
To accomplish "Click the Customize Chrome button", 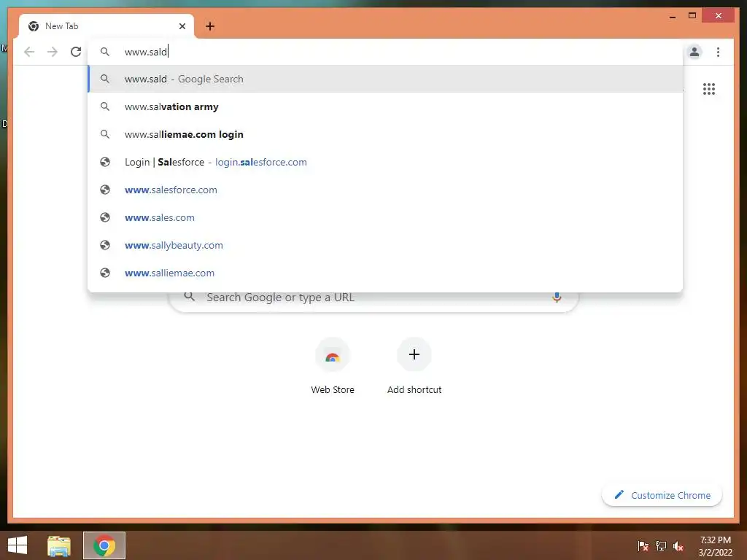I will pos(662,495).
